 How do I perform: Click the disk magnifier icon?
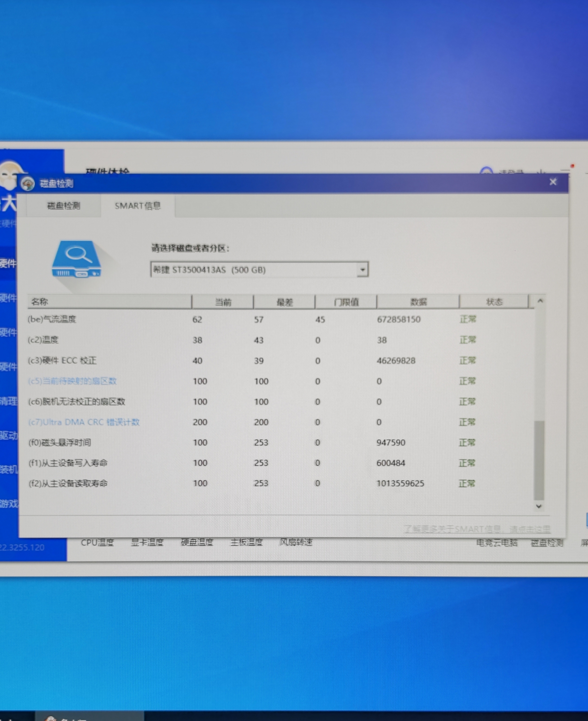click(x=77, y=259)
